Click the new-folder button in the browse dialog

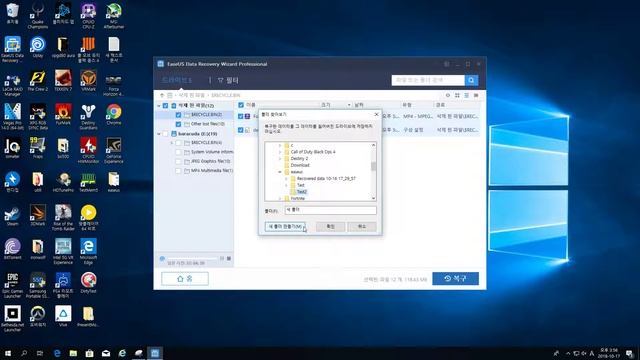tap(285, 227)
